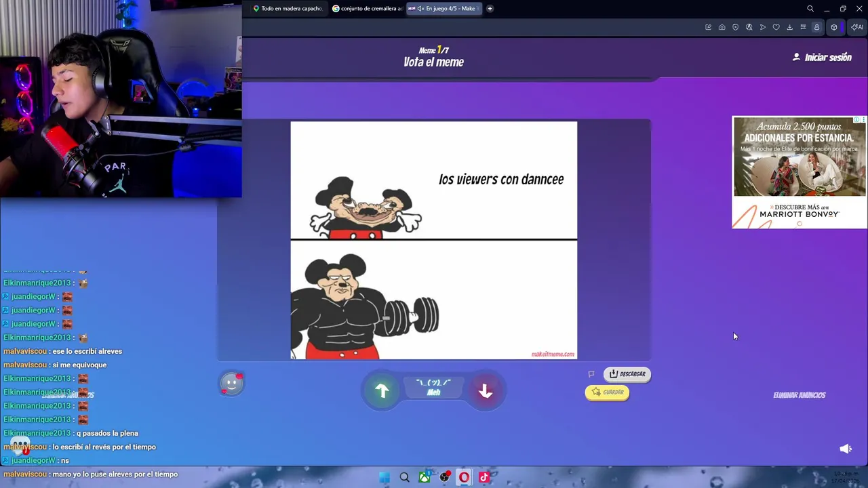
Task: Click chat message 'si me equivoque'
Action: (x=79, y=365)
